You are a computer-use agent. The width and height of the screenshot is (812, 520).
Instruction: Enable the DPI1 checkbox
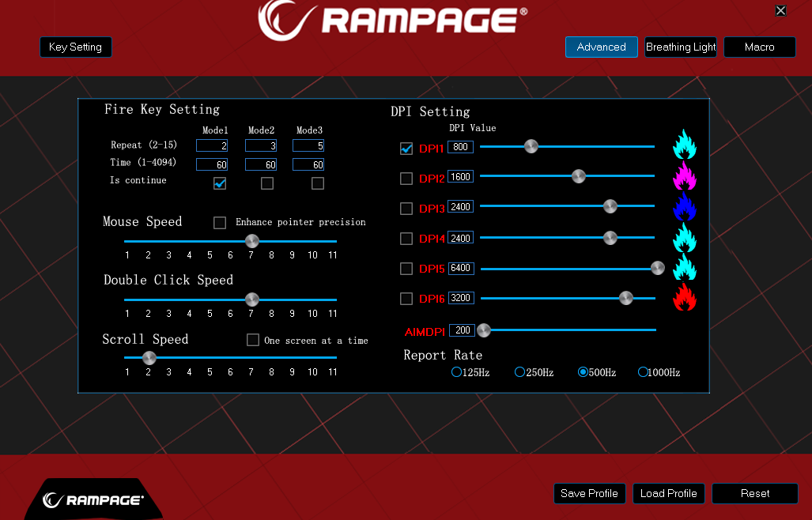406,149
